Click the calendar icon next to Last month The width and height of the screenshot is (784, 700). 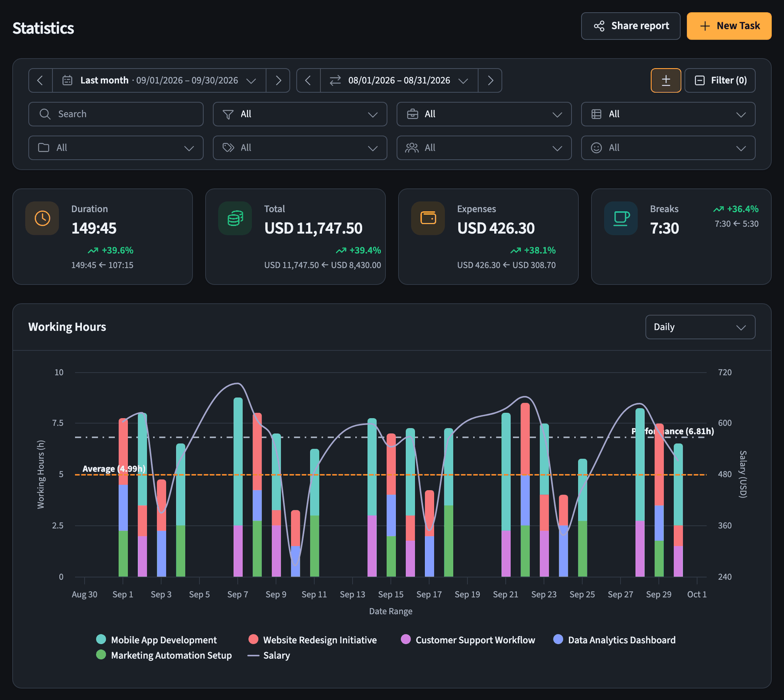pyautogui.click(x=68, y=80)
